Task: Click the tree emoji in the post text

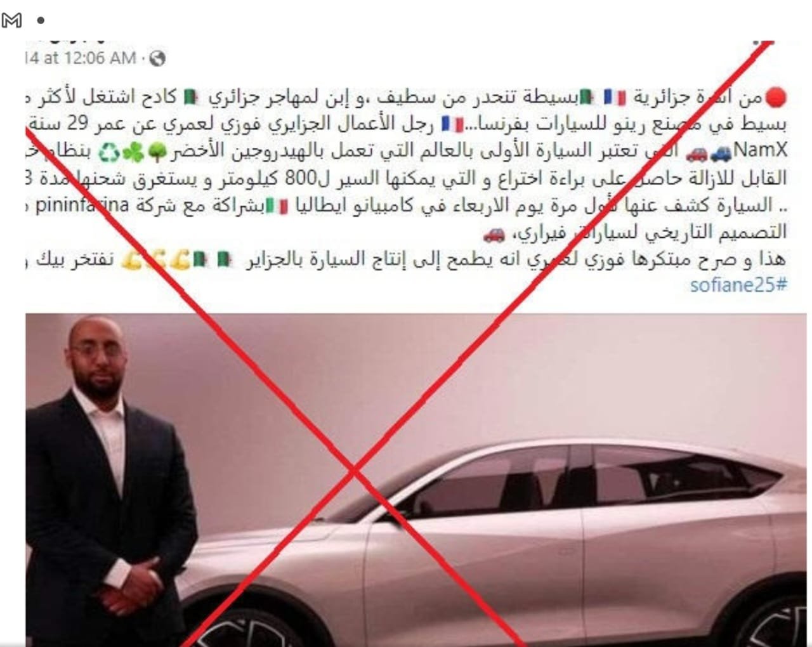Action: point(157,151)
